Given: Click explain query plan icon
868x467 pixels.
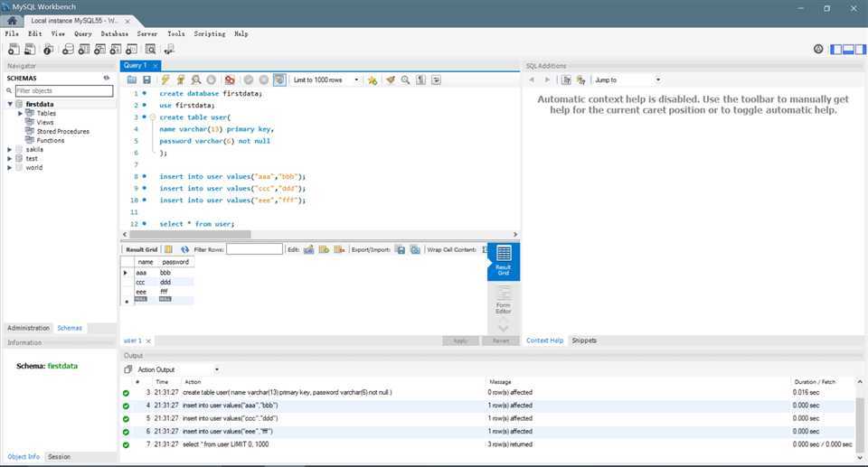Looking at the screenshot, I should tap(196, 79).
